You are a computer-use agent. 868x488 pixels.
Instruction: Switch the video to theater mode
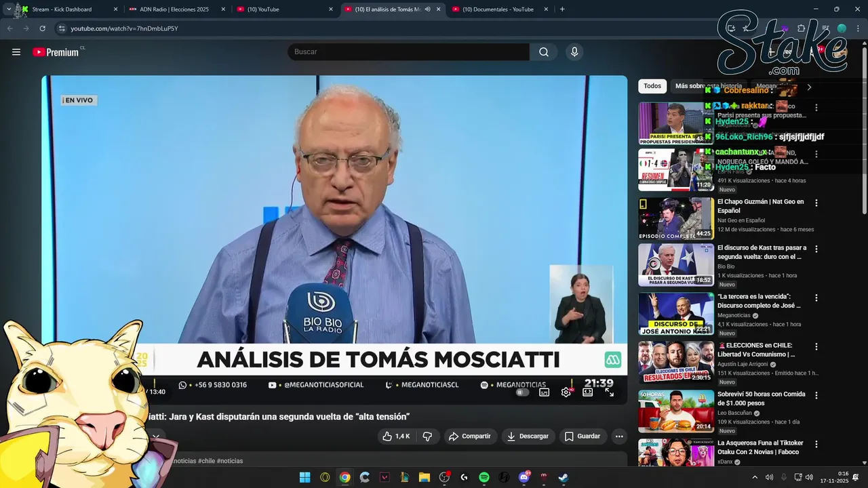(587, 392)
